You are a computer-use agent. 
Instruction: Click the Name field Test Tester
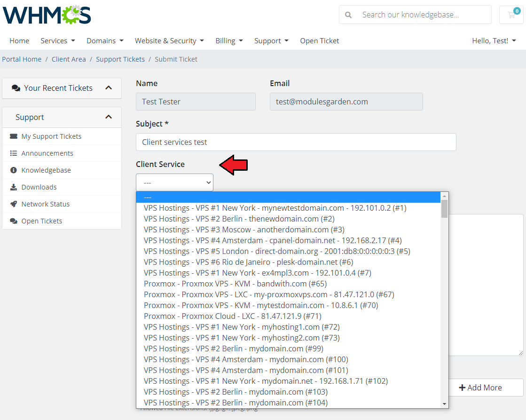[196, 102]
